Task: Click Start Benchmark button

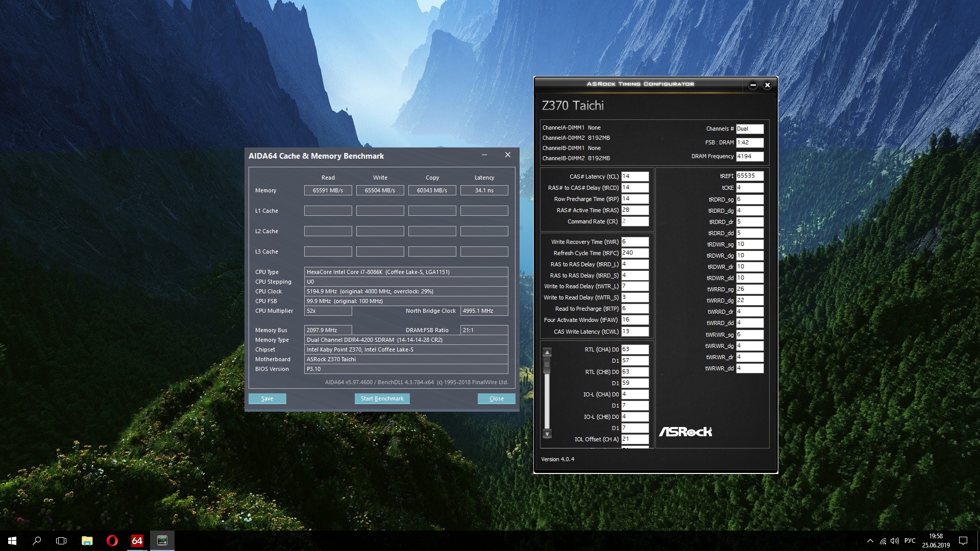Action: [382, 398]
